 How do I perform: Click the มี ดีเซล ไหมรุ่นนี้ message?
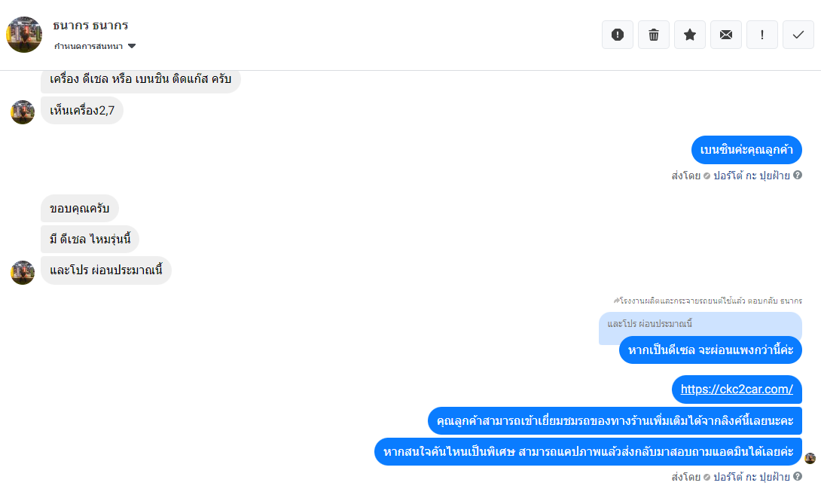90,239
